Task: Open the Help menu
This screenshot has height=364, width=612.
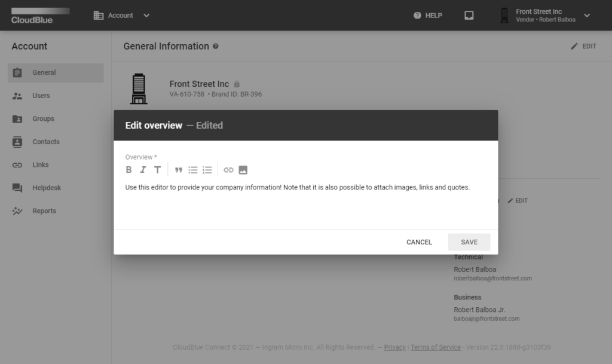Action: [428, 16]
